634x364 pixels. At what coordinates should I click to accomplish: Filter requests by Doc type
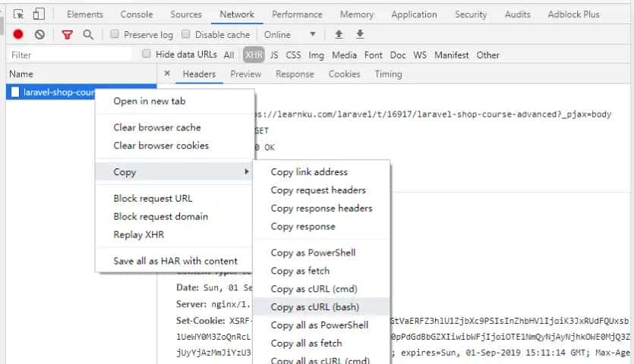pos(398,55)
